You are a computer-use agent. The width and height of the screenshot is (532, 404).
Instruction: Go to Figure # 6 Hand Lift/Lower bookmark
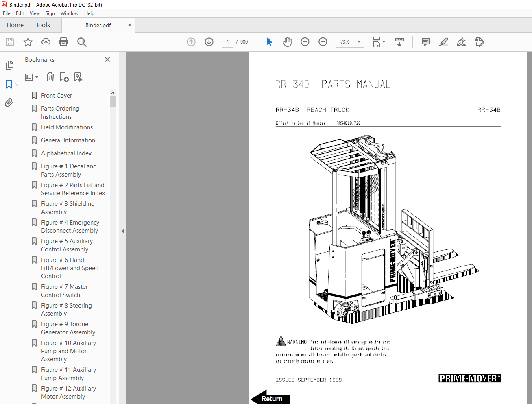(70, 268)
